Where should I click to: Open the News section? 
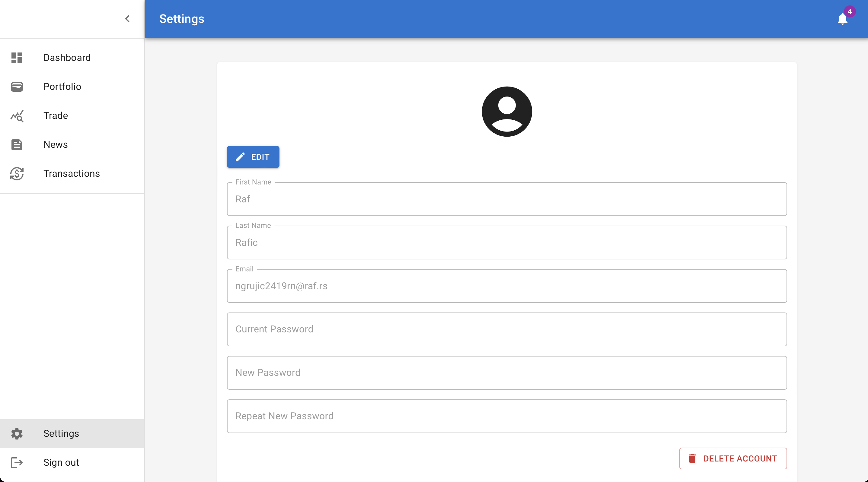click(x=72, y=144)
